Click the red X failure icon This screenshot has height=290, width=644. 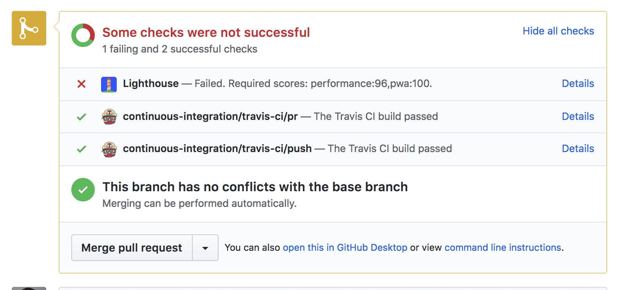point(81,84)
